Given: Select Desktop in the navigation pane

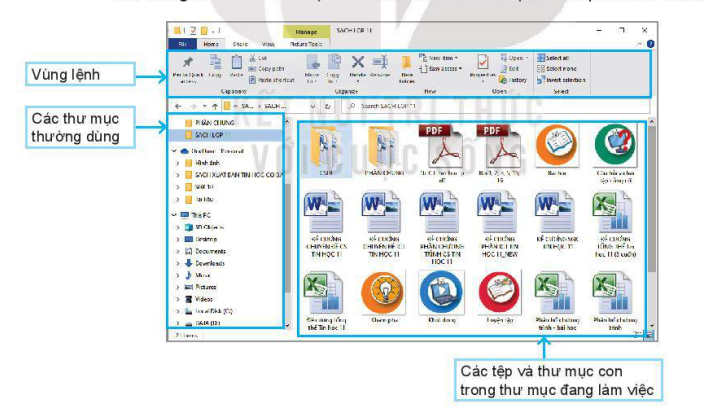Looking at the screenshot, I should [x=201, y=239].
